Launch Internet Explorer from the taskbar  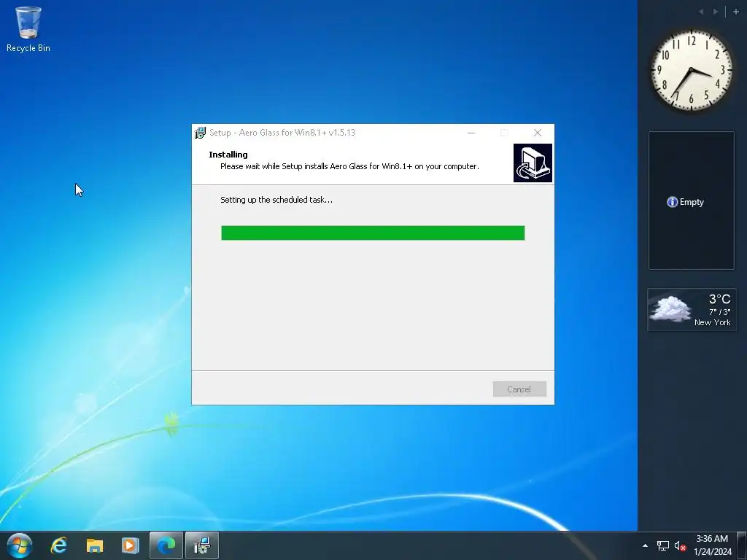tap(59, 545)
